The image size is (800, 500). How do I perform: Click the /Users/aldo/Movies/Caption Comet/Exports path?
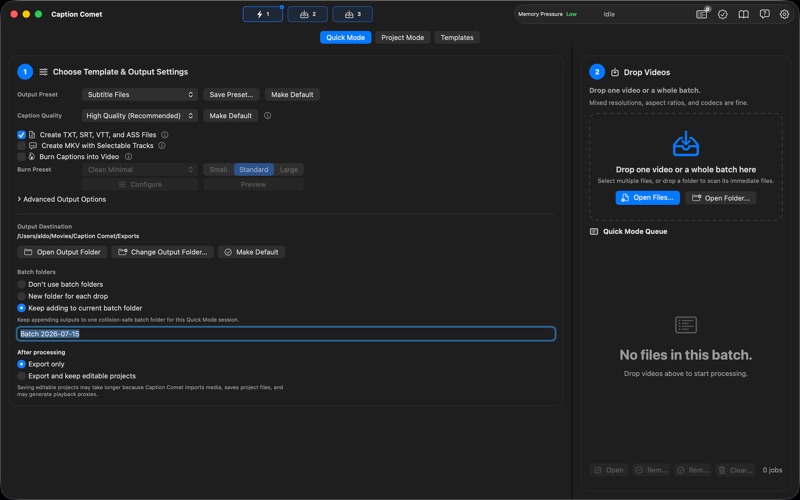(78, 236)
